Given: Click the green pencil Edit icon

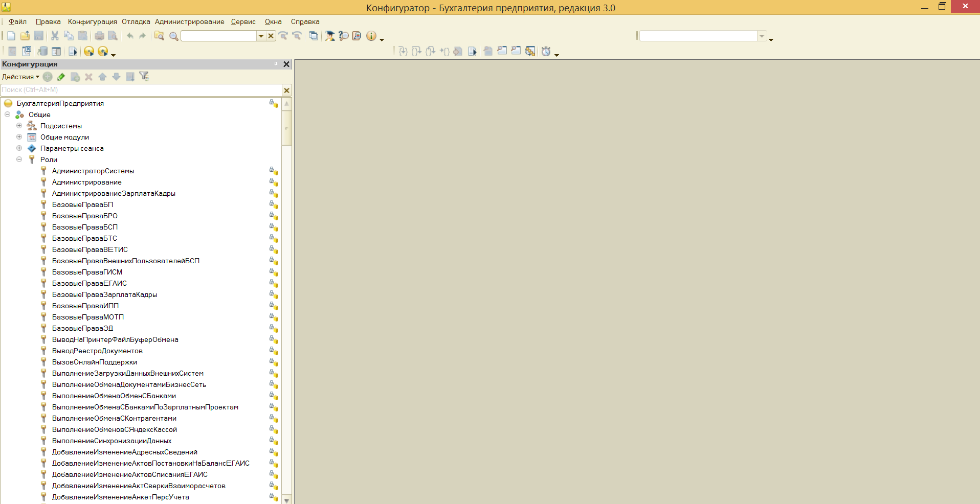Looking at the screenshot, I should [x=61, y=77].
